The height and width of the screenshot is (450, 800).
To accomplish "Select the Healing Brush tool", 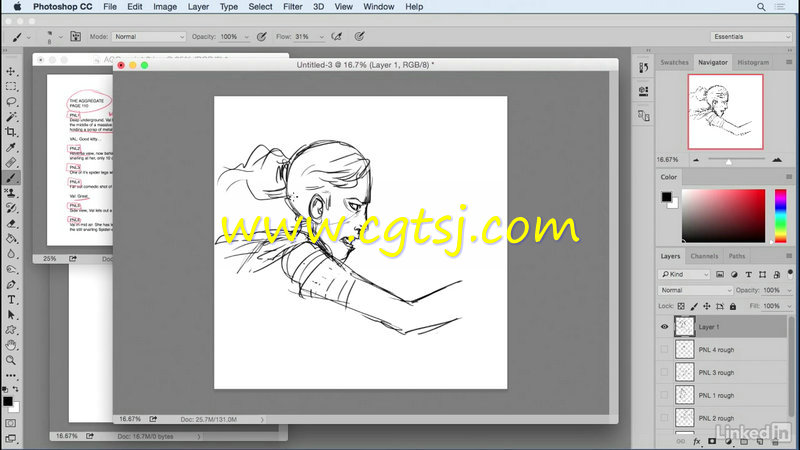I will coord(11,163).
